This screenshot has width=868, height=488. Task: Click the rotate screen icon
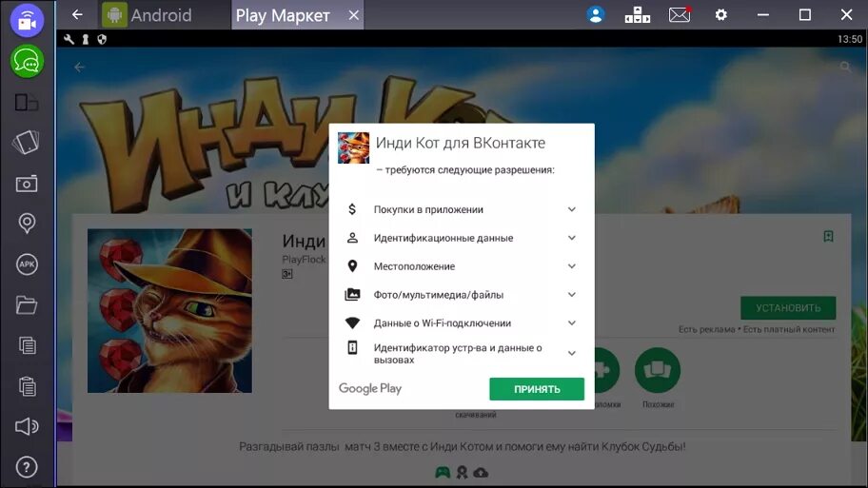27,142
